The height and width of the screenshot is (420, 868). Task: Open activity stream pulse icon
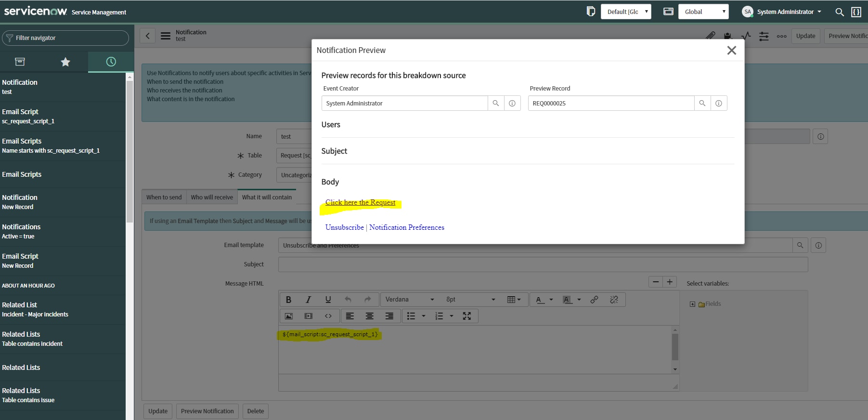click(746, 36)
